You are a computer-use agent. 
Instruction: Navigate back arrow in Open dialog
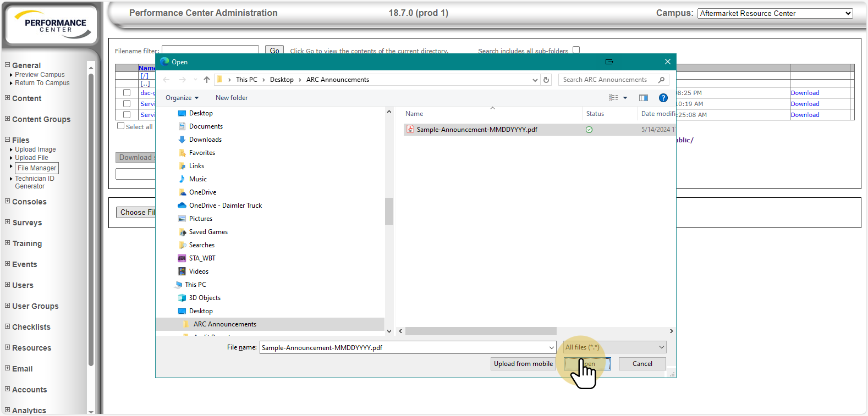(x=166, y=80)
